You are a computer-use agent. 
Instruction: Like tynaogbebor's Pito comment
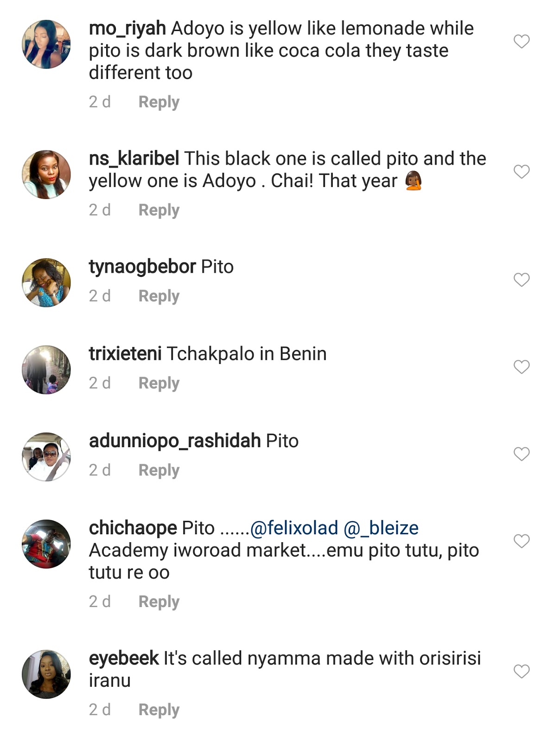tap(522, 280)
